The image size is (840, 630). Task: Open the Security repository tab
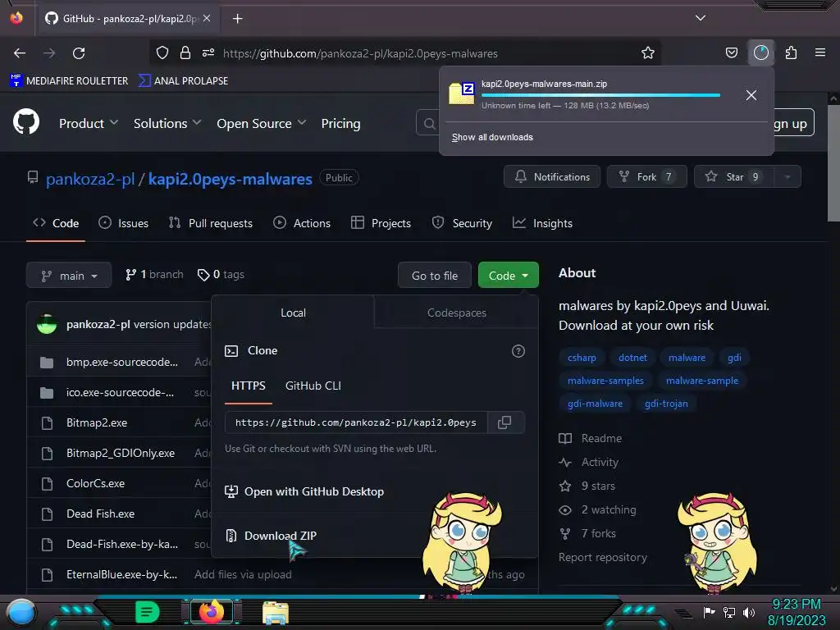tap(462, 223)
